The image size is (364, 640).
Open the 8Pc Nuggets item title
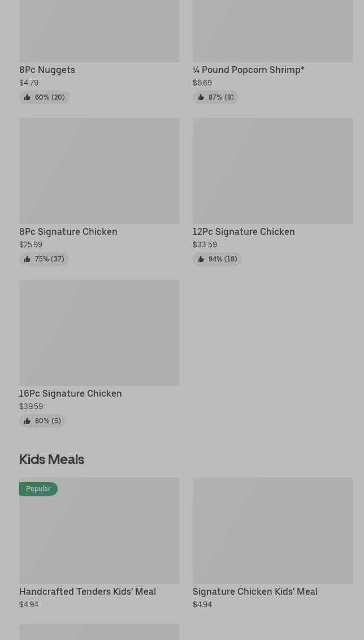pos(47,70)
